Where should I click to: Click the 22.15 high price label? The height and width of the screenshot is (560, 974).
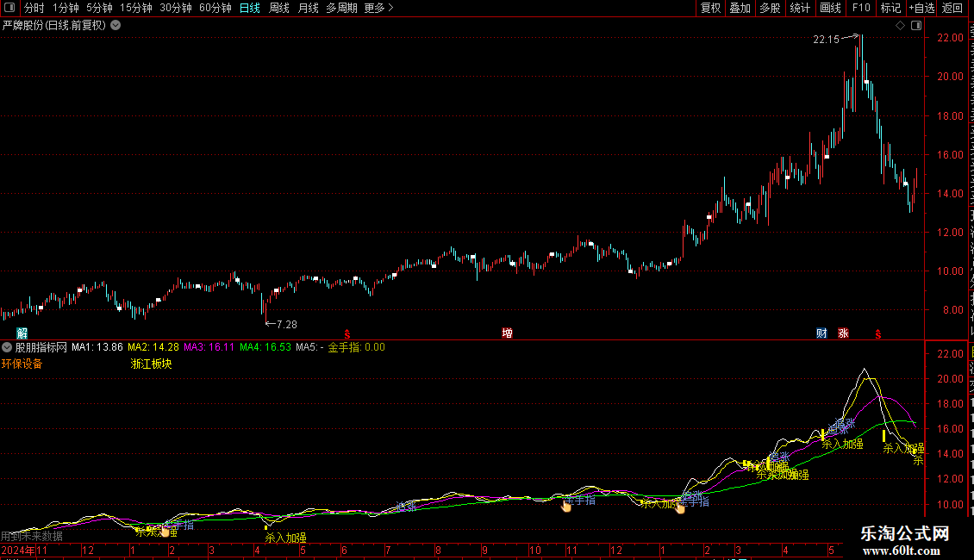(x=826, y=39)
